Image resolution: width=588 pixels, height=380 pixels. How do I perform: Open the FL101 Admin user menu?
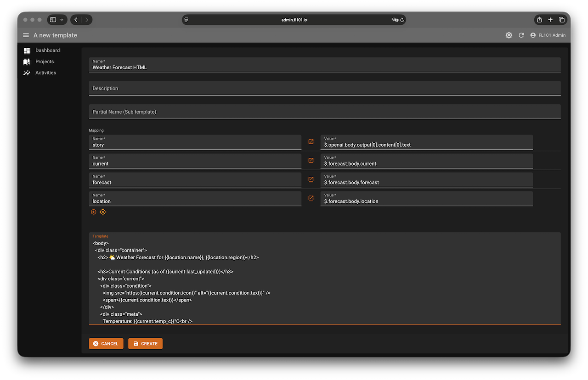[x=548, y=35]
